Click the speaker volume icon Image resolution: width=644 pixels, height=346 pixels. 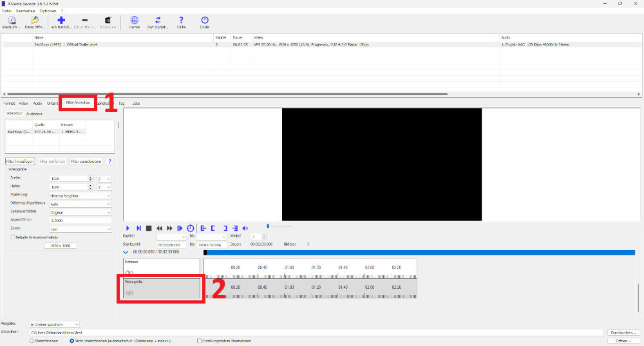point(245,228)
